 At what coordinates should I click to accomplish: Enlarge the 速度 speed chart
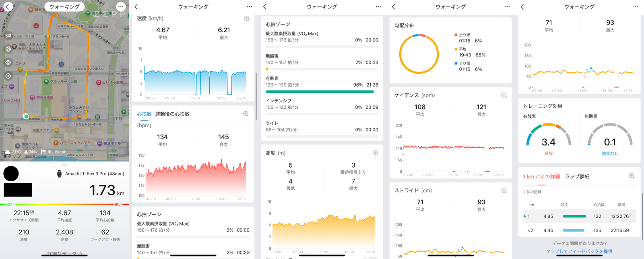pos(246,19)
